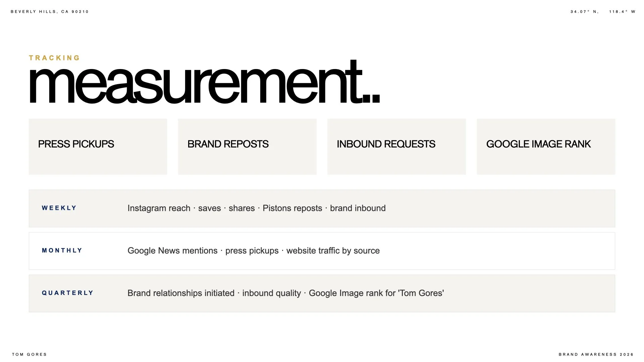Click Brand relationships initiated text
This screenshot has width=644, height=362.
coord(181,293)
